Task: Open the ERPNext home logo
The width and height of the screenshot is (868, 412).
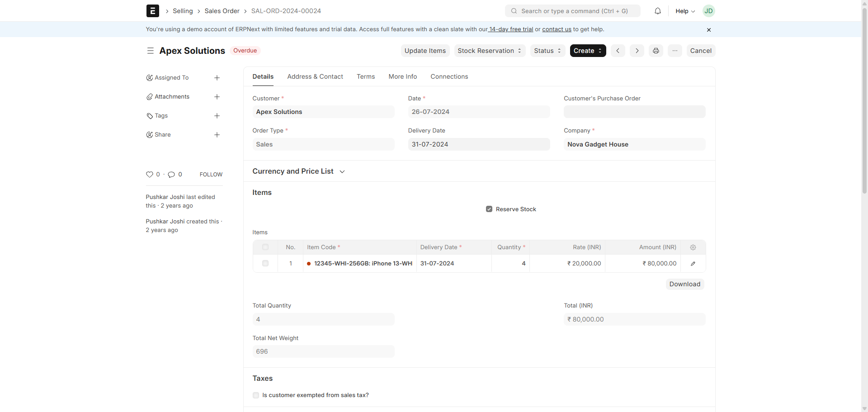Action: [x=152, y=11]
